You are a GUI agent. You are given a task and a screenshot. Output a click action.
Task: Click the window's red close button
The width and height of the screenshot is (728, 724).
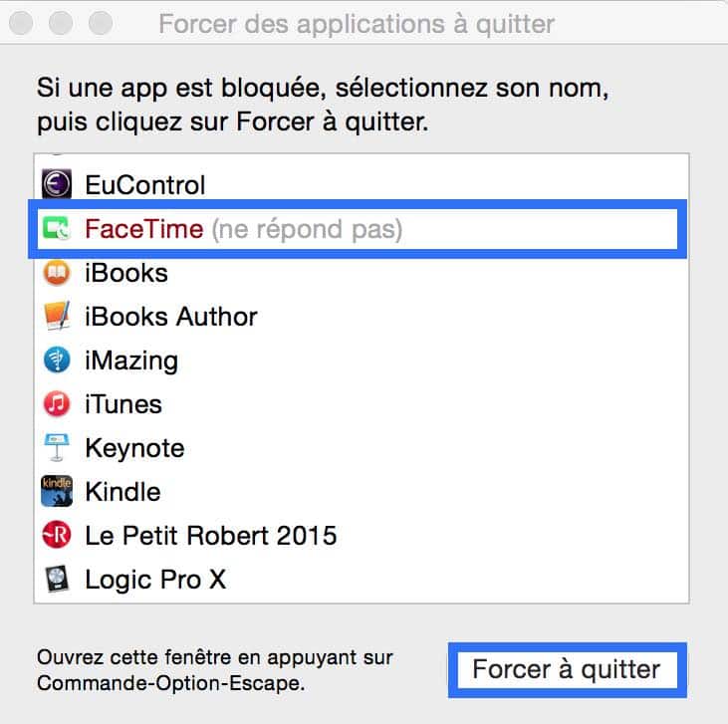coord(21,23)
